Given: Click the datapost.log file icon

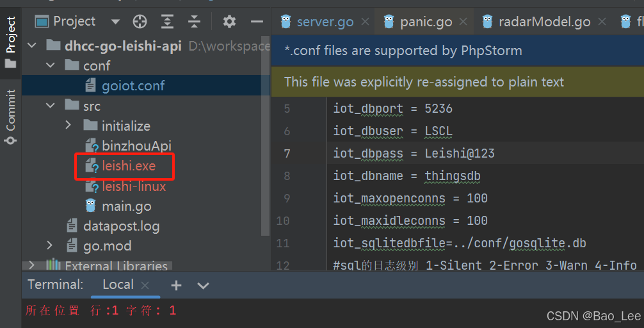Looking at the screenshot, I should pos(72,225).
